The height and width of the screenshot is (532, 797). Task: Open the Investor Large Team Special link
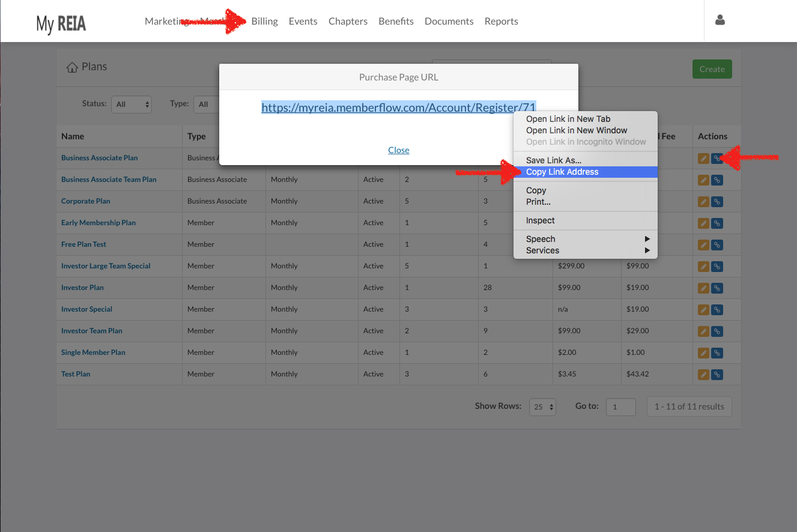coord(106,266)
